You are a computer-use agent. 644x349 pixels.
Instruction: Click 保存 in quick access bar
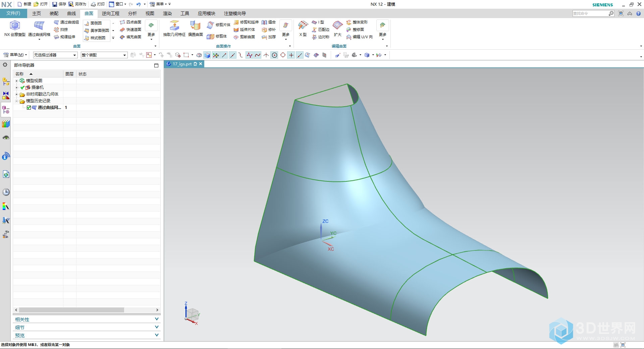pos(59,4)
